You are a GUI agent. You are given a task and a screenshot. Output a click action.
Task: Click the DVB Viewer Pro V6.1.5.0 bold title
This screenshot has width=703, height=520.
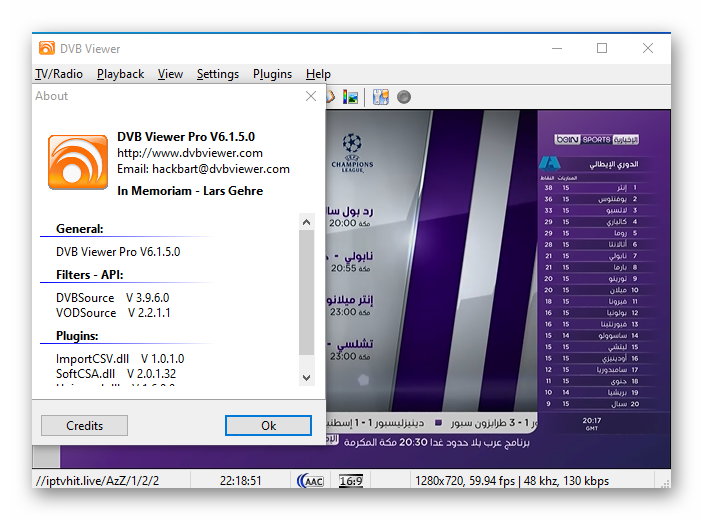(x=186, y=137)
